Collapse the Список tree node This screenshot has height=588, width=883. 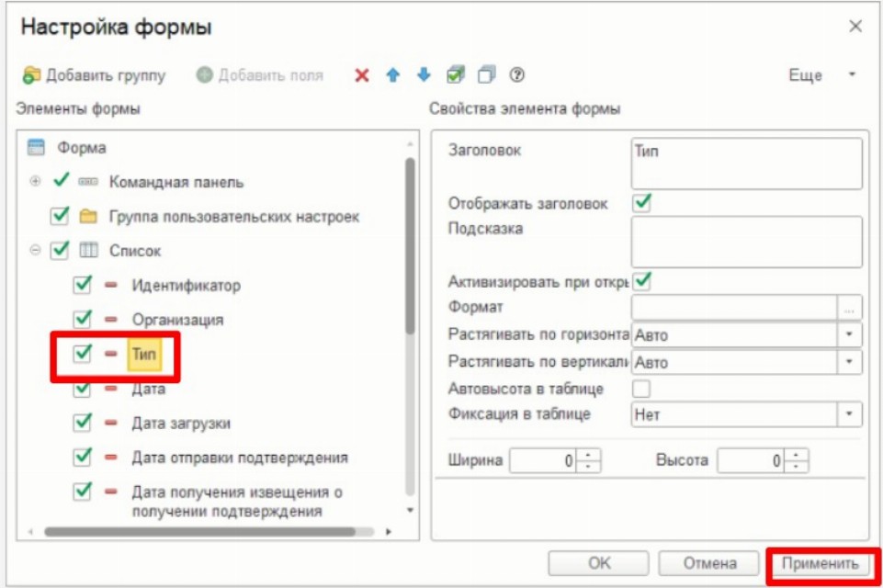pos(35,251)
